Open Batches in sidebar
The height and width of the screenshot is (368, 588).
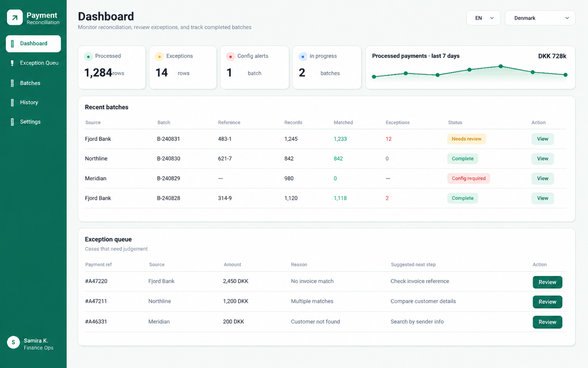tap(33, 83)
